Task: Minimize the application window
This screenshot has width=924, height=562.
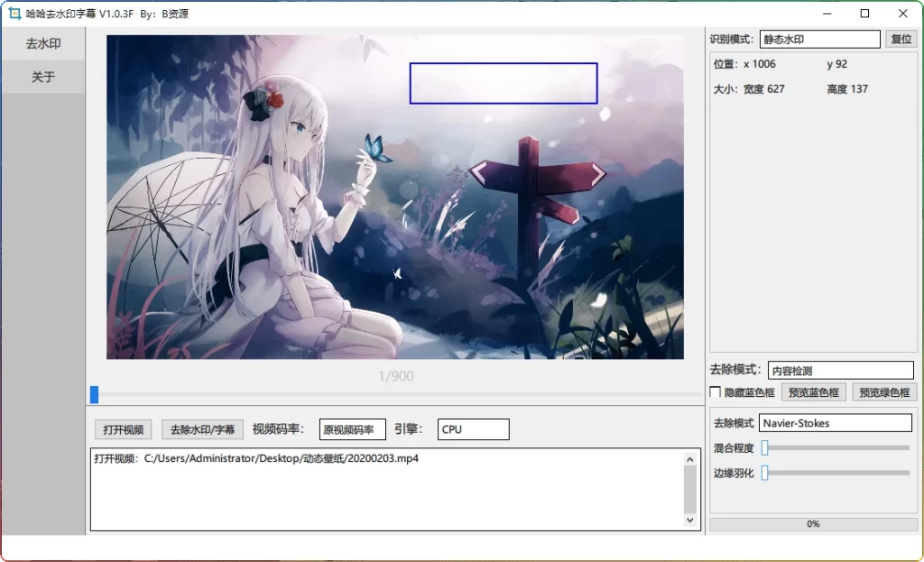Action: pyautogui.click(x=827, y=14)
